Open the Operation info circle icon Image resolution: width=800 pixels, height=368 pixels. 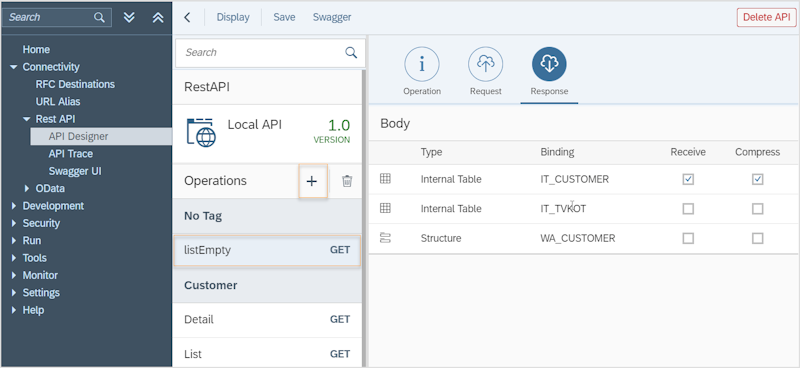tap(421, 64)
